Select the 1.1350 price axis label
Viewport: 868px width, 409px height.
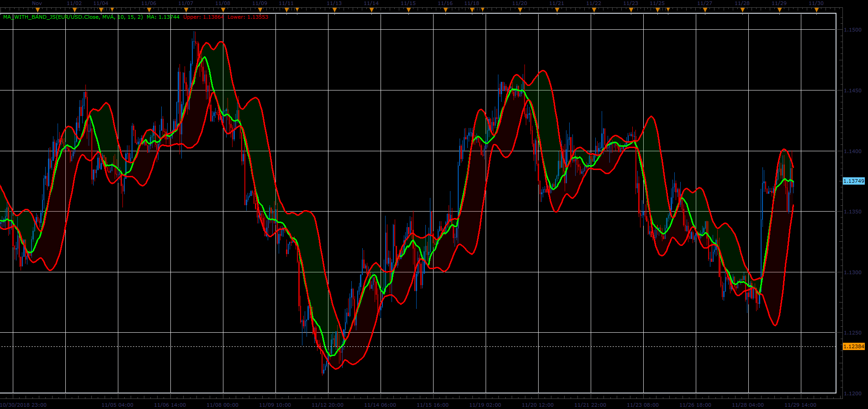853,212
